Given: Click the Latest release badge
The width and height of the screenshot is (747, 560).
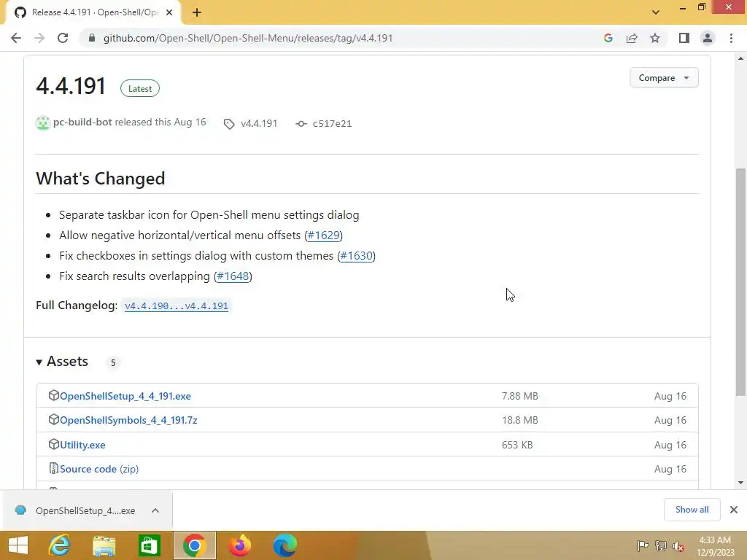Looking at the screenshot, I should point(140,88).
